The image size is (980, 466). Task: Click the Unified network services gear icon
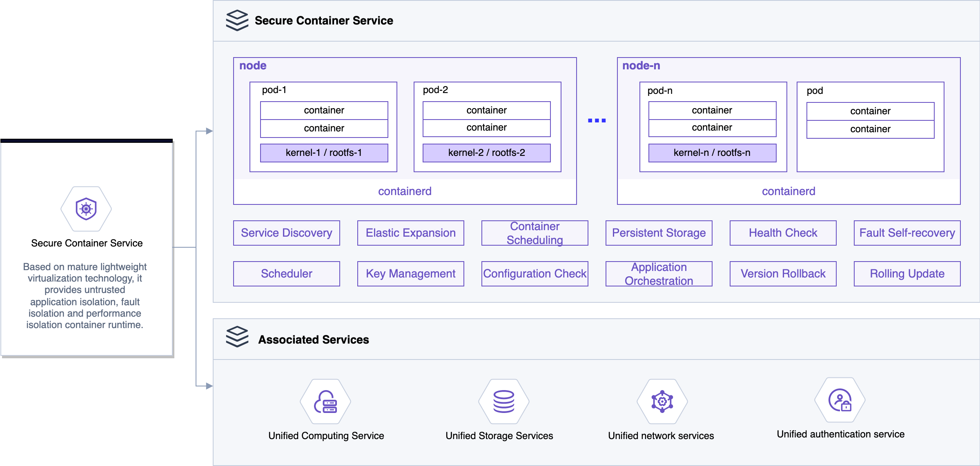(662, 402)
